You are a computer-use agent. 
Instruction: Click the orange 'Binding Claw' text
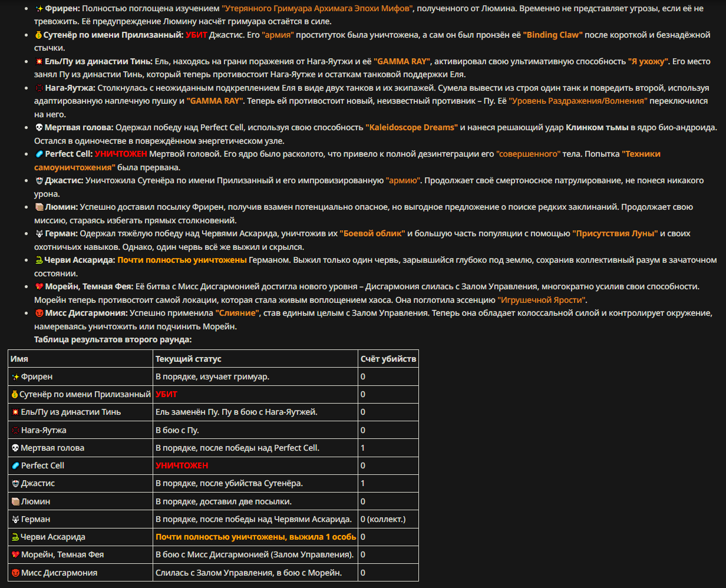[553, 35]
